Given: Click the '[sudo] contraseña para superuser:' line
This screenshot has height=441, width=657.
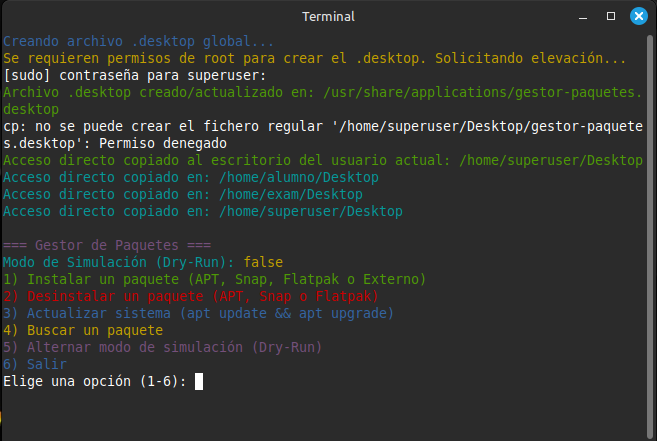Looking at the screenshot, I should (135, 75).
